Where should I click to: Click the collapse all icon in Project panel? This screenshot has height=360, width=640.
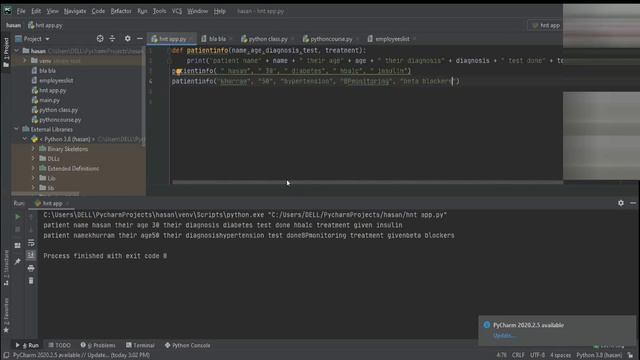[112, 39]
